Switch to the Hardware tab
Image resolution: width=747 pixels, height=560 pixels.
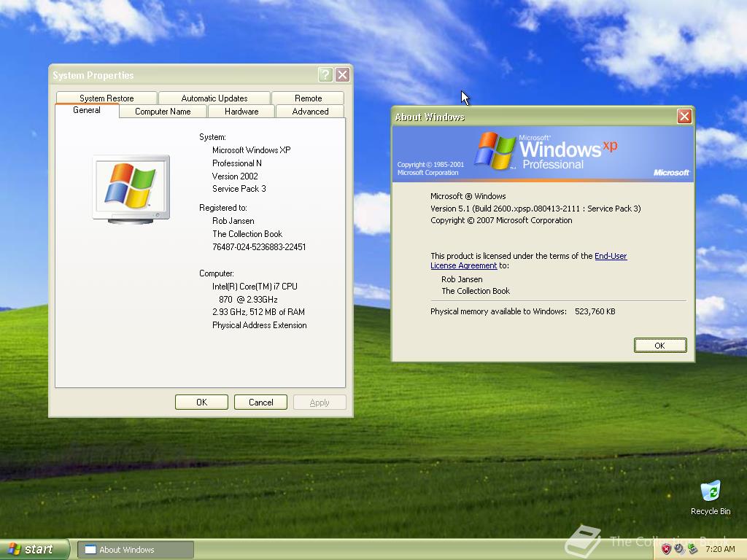tap(241, 112)
